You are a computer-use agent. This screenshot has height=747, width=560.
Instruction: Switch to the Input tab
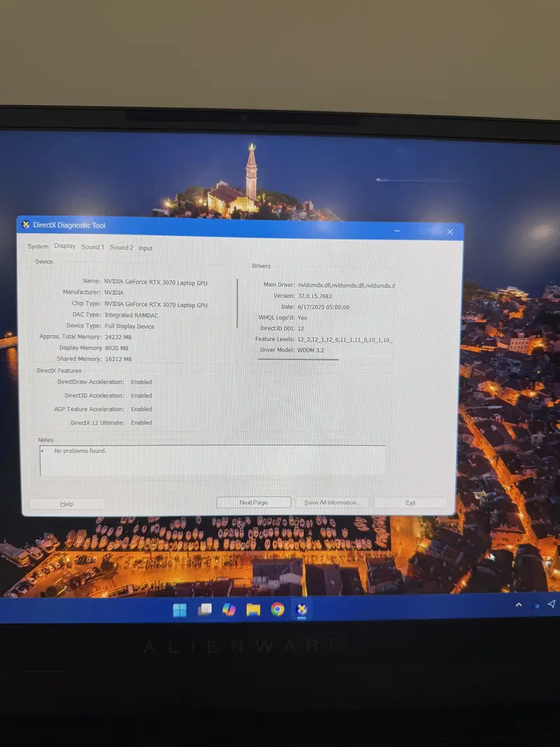tap(145, 248)
